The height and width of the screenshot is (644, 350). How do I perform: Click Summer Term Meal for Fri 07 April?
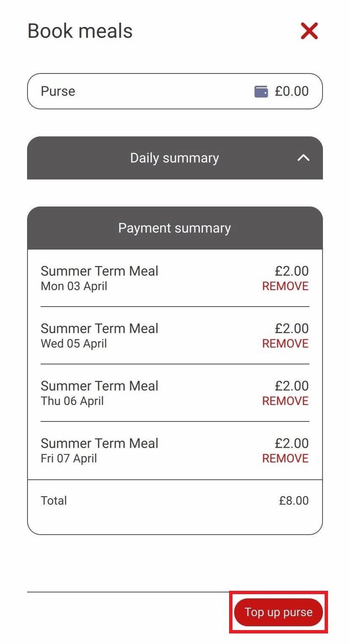point(99,443)
